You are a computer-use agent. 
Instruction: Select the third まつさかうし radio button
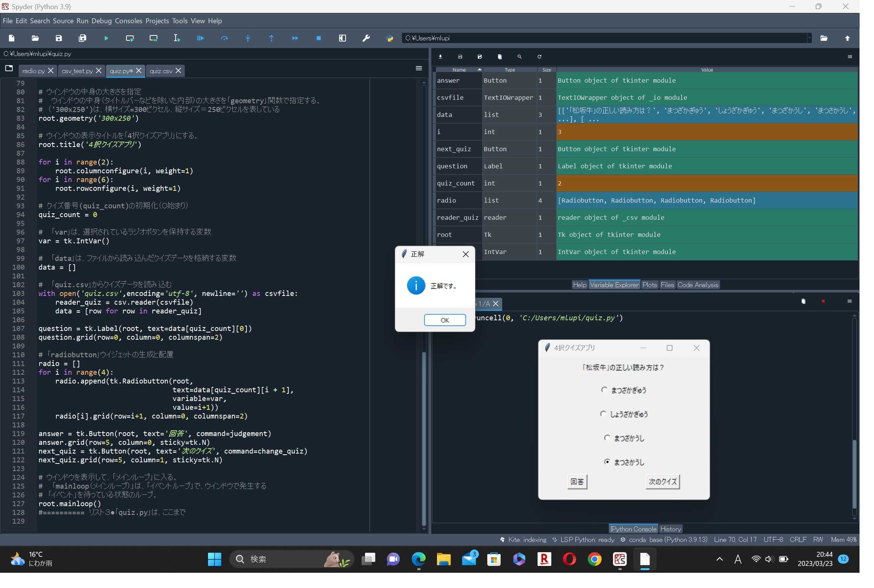point(607,438)
